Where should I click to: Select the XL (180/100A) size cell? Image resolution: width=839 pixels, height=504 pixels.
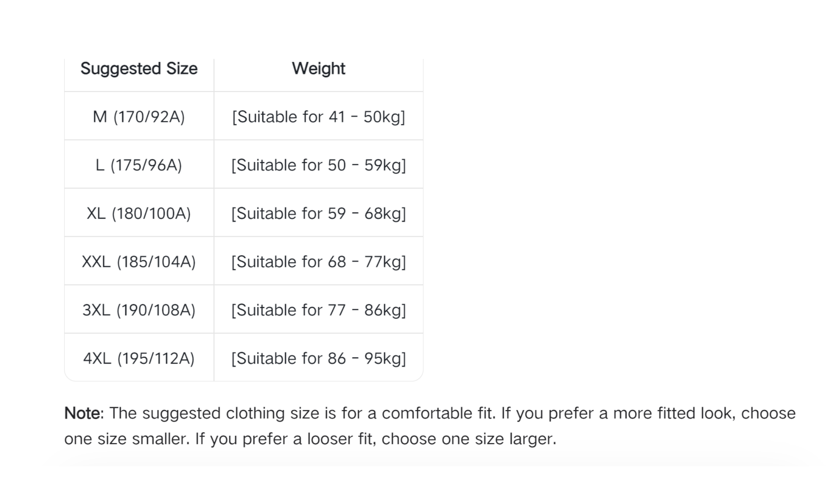(x=139, y=213)
